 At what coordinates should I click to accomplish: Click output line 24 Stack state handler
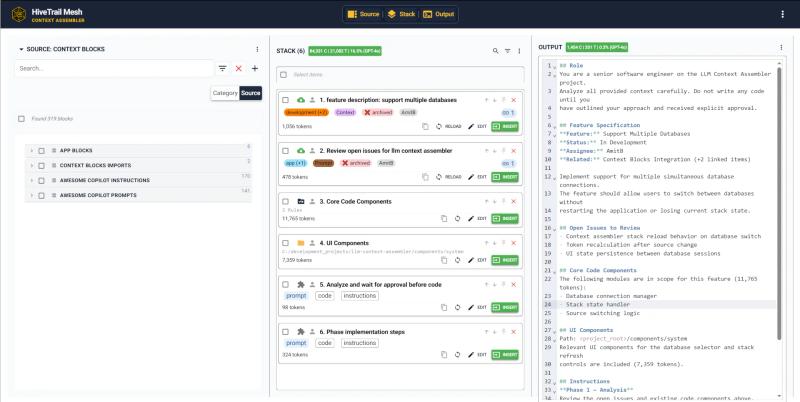597,305
